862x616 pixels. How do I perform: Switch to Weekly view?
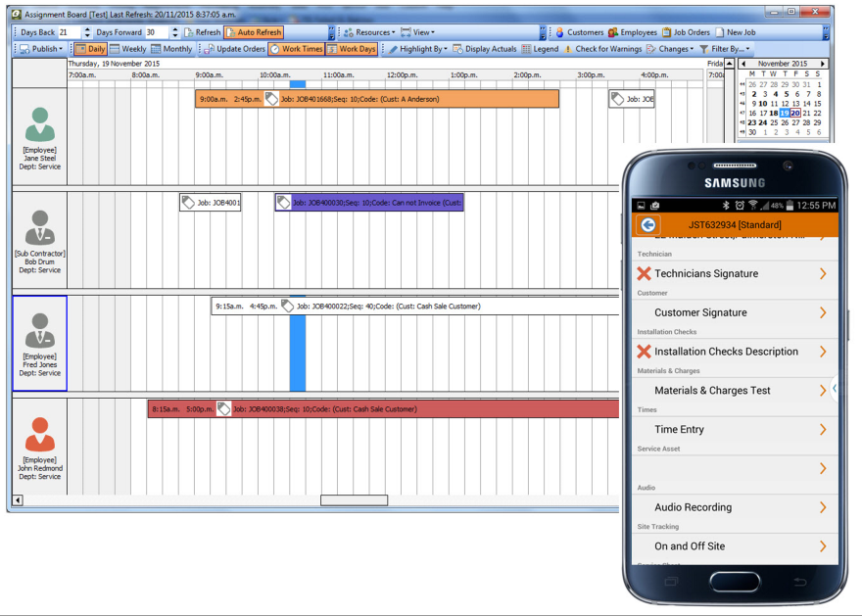[x=128, y=49]
